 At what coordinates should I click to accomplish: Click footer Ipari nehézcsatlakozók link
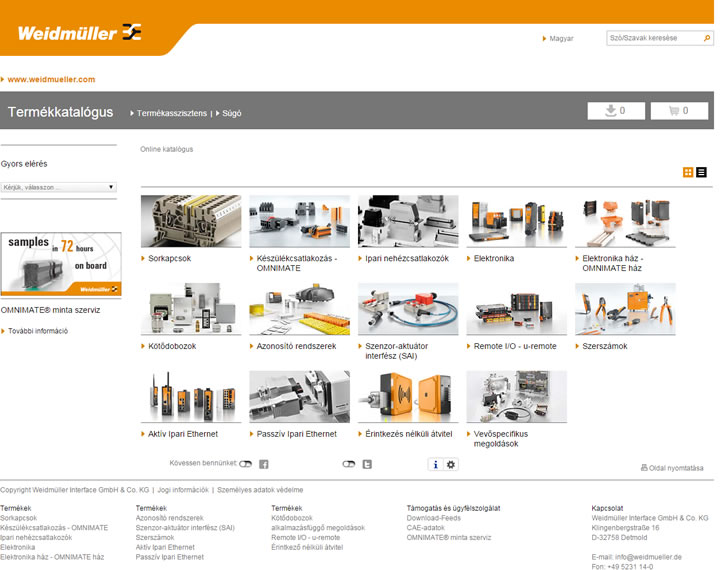tap(36, 537)
